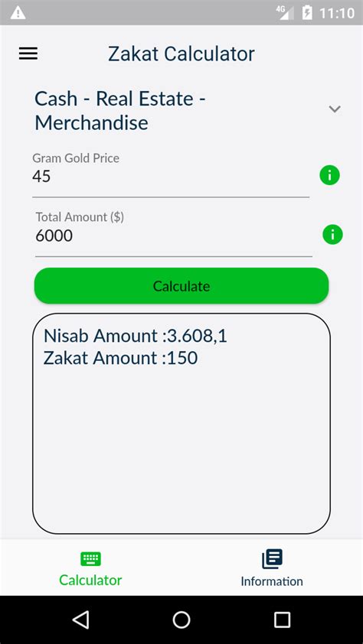The image size is (363, 644).
Task: Switch to the Information tab label
Action: click(x=272, y=581)
